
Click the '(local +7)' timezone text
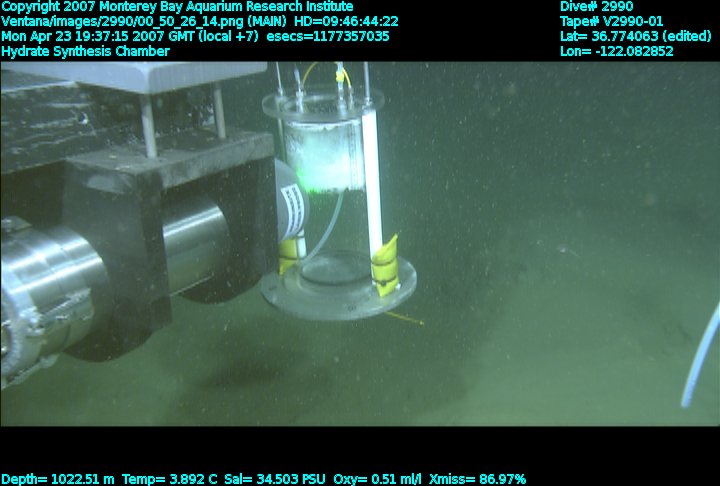pyautogui.click(x=229, y=36)
